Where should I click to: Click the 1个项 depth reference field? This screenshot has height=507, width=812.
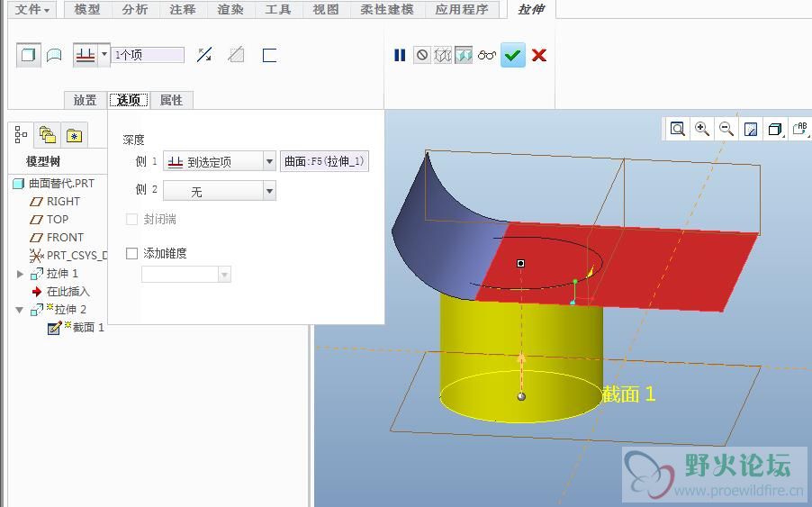tap(148, 55)
